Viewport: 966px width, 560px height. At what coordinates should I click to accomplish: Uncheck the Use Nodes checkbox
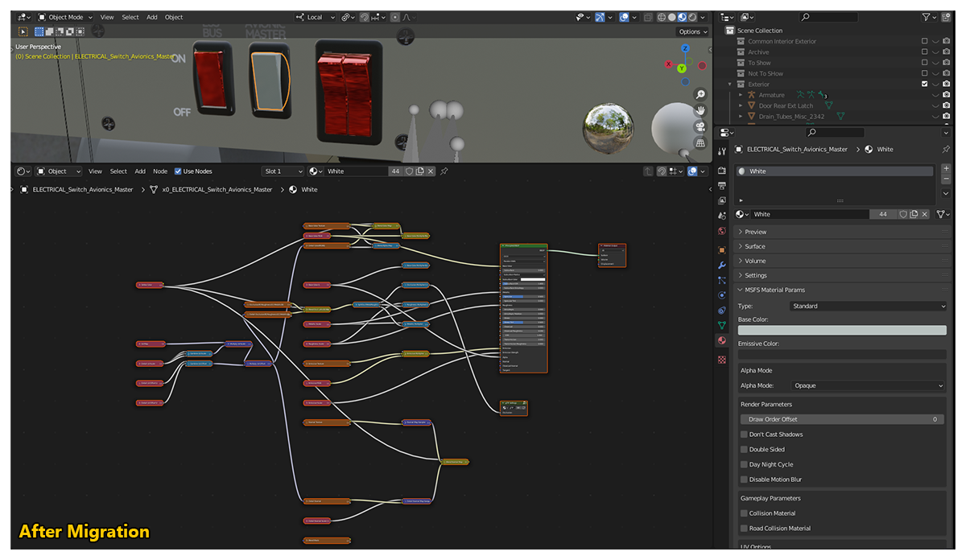click(178, 171)
